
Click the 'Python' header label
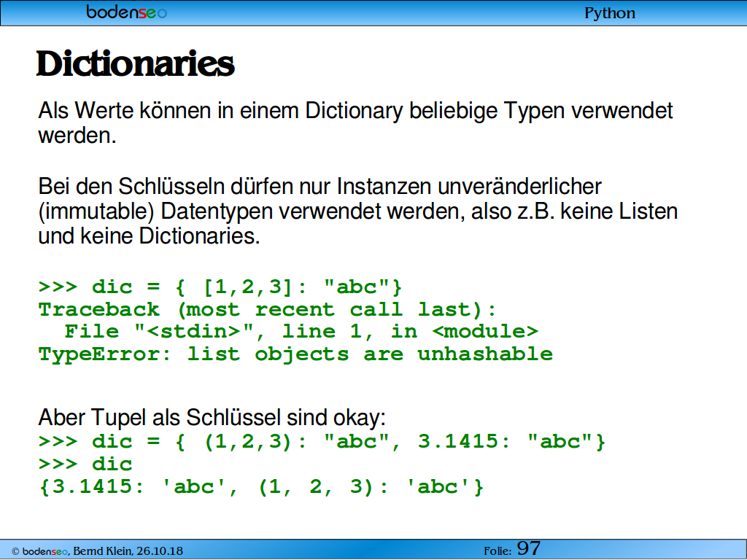pos(610,13)
